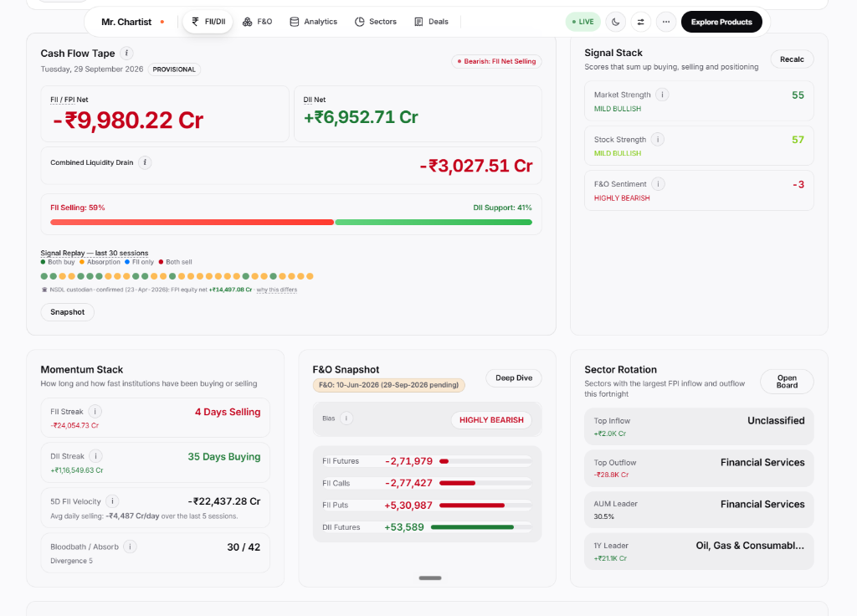The height and width of the screenshot is (616, 857).
Task: Toggle dark mode with moon icon
Action: [615, 22]
